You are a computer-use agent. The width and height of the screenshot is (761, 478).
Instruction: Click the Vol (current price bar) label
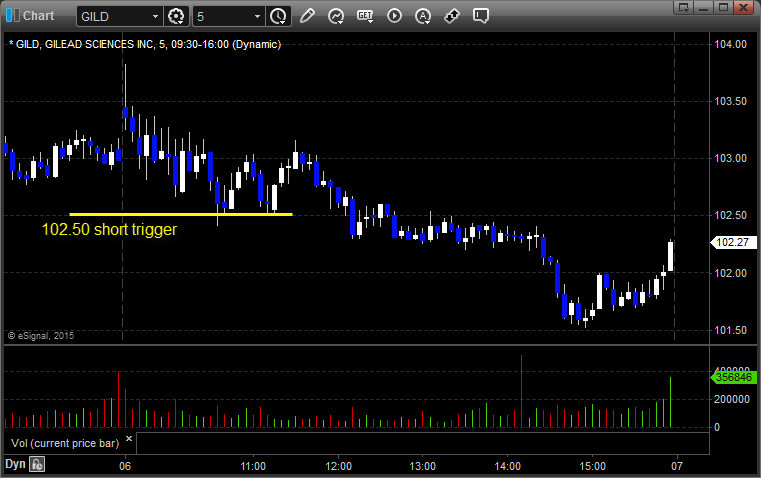click(65, 443)
